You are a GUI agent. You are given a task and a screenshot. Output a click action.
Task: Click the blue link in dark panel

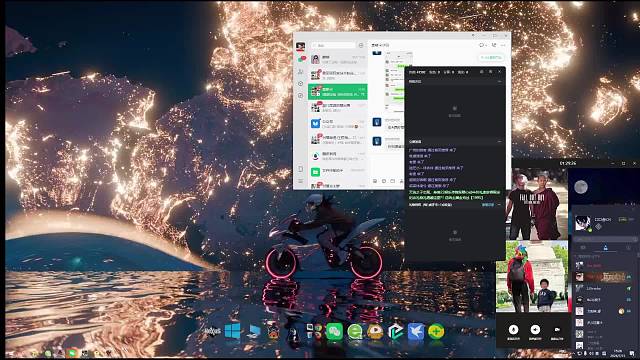(488, 205)
